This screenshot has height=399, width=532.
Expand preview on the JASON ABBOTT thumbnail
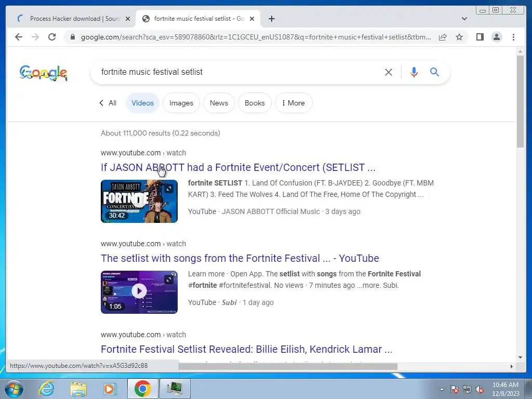click(x=169, y=189)
